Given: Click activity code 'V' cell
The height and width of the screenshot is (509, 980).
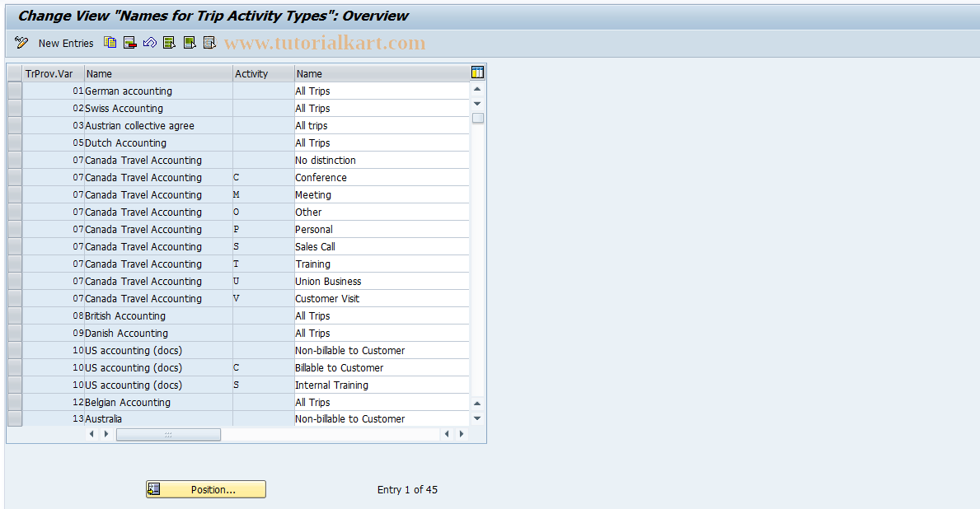Looking at the screenshot, I should pos(263,298).
